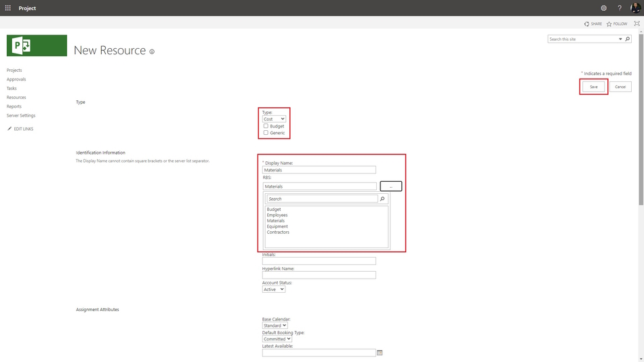Click the Display Name input field

pyautogui.click(x=319, y=169)
